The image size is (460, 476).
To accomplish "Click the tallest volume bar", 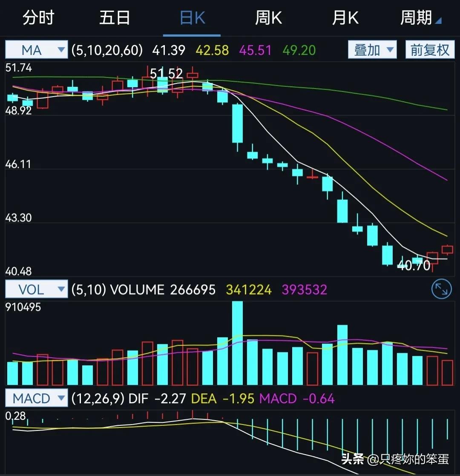I will pos(237,343).
